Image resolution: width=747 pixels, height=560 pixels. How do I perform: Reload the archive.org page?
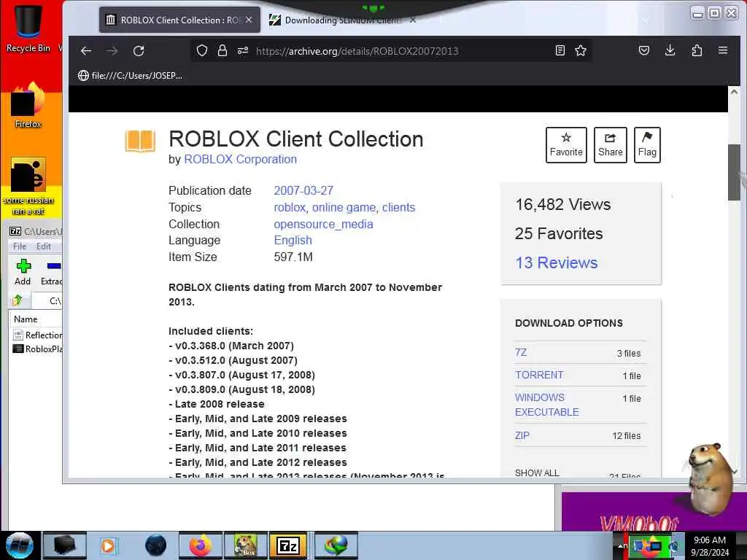(x=139, y=51)
